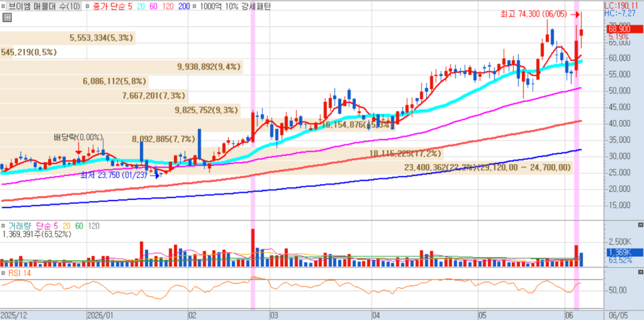Click the green 60 volume average period
This screenshot has height=320, width=644.
click(79, 226)
